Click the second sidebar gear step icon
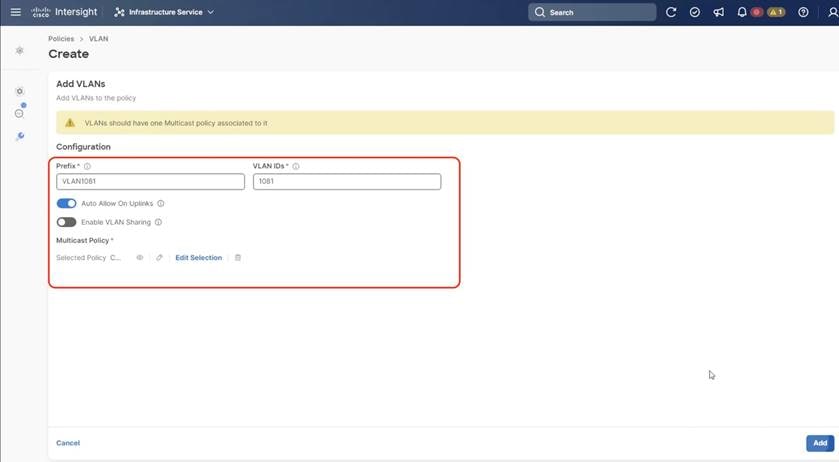Viewport: 839px width, 462px height. 20,91
